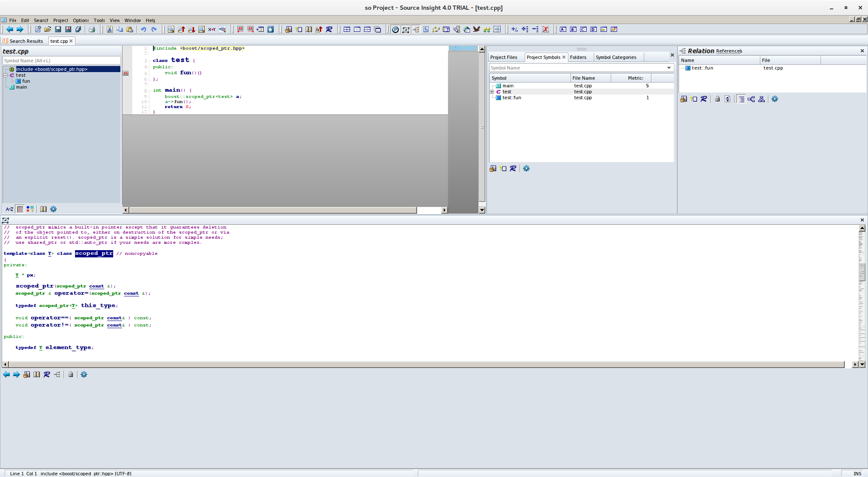Go back with the blue left arrow in main toolbar
The width and height of the screenshot is (868, 477).
pos(9,29)
